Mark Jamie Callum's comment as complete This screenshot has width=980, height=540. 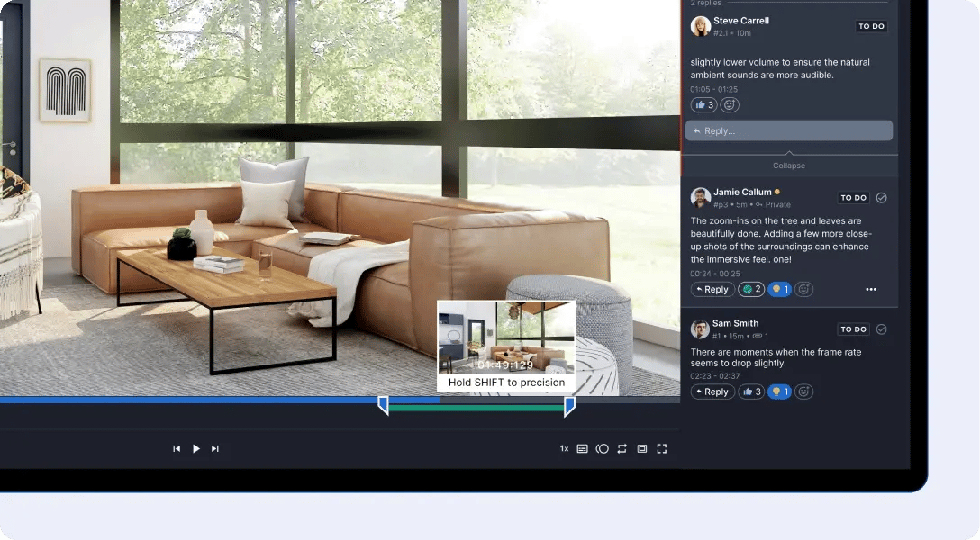881,198
